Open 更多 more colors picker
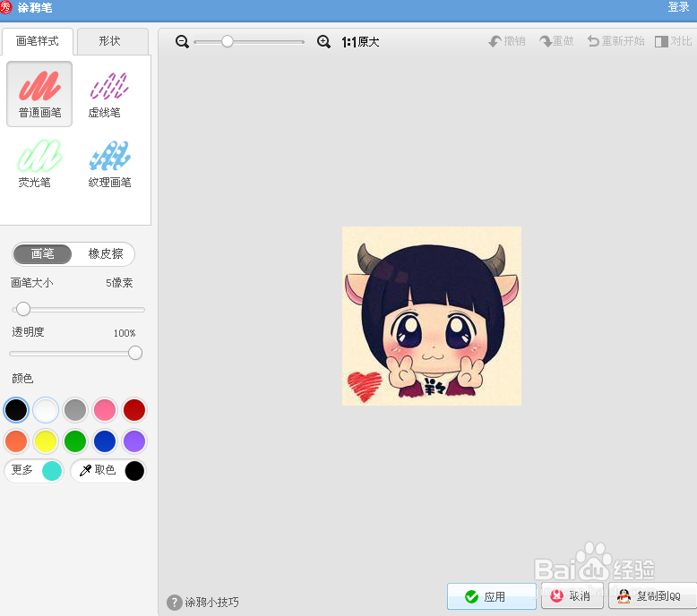The width and height of the screenshot is (697, 616). 34,470
